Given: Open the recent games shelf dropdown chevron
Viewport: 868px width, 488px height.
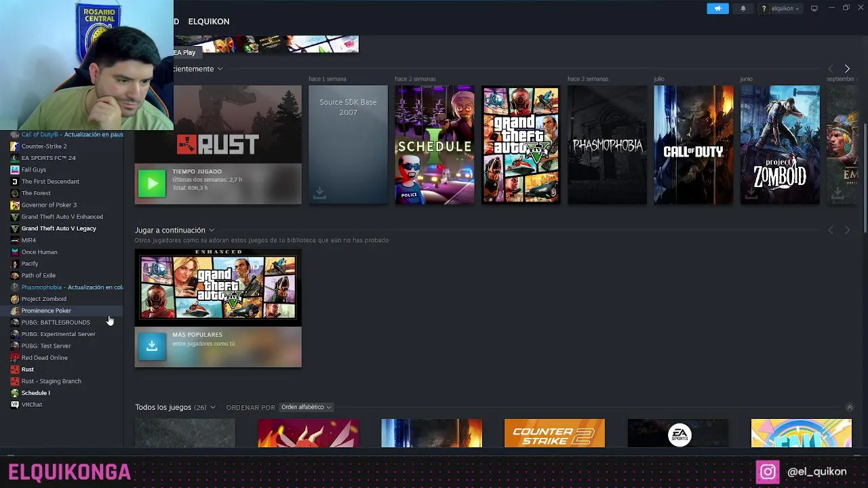Looking at the screenshot, I should 220,69.
